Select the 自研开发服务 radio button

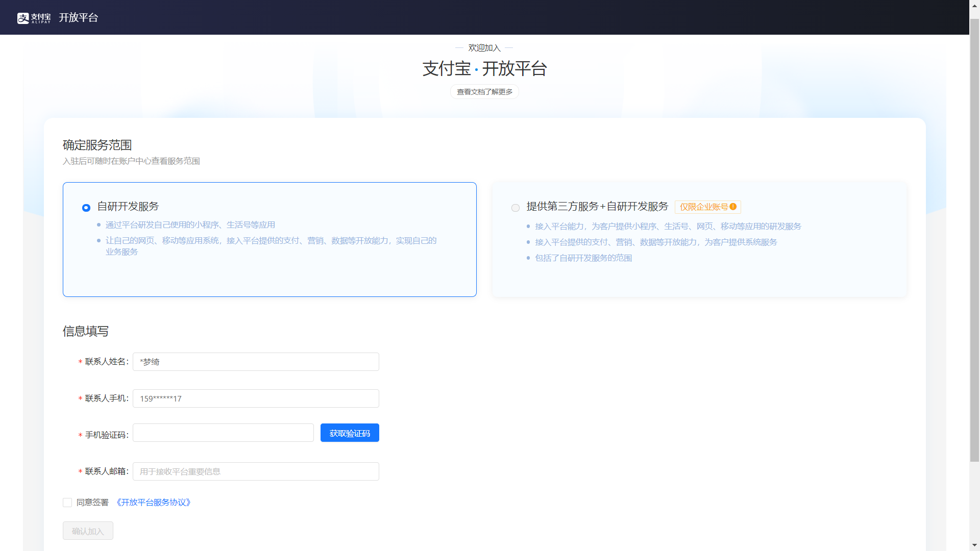(x=86, y=208)
